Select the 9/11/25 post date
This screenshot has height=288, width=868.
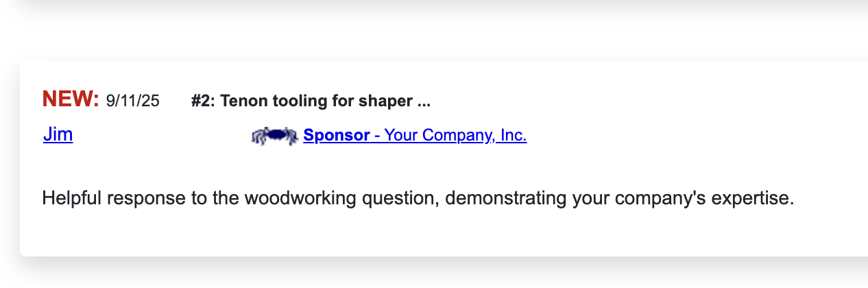[133, 101]
